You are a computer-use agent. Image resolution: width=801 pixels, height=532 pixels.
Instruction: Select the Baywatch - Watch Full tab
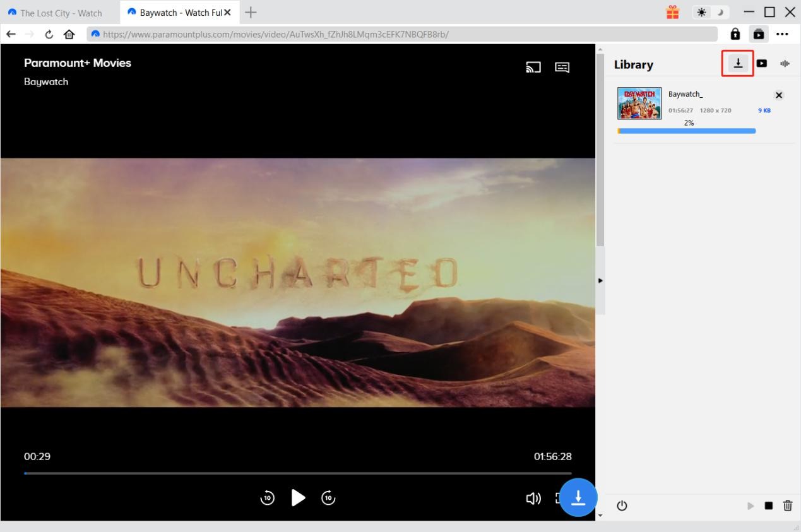click(x=177, y=12)
